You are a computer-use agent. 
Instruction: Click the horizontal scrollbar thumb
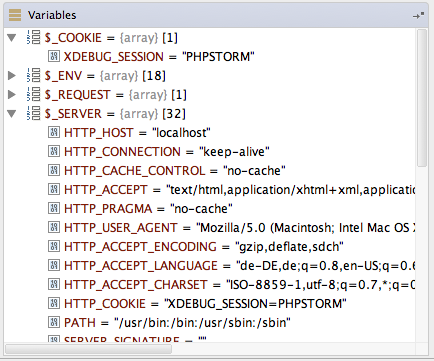click(x=89, y=349)
